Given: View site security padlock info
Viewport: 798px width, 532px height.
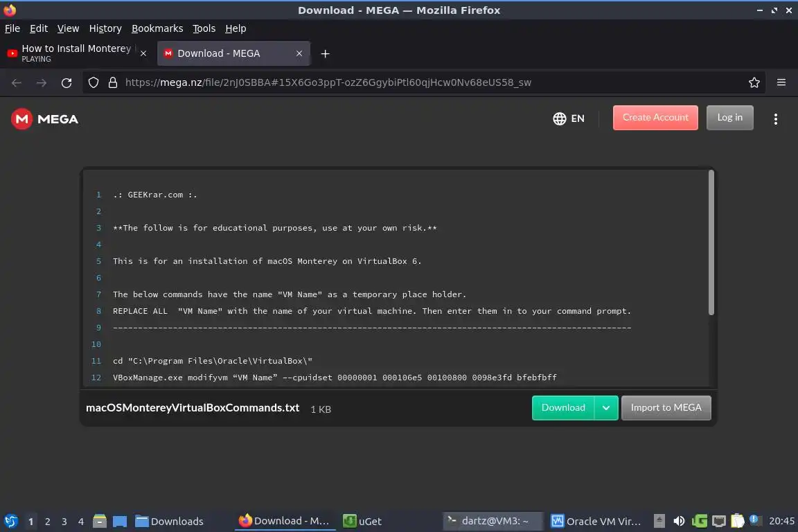Looking at the screenshot, I should [113, 82].
